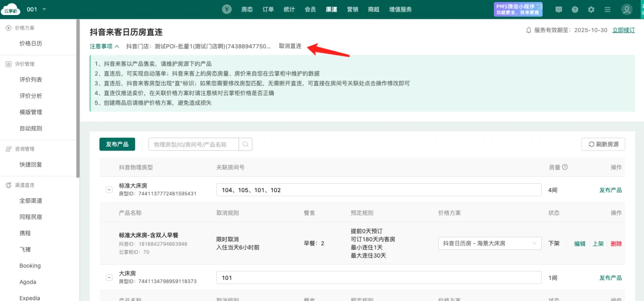Select 飞猪 in the sidebar

[x=25, y=250]
